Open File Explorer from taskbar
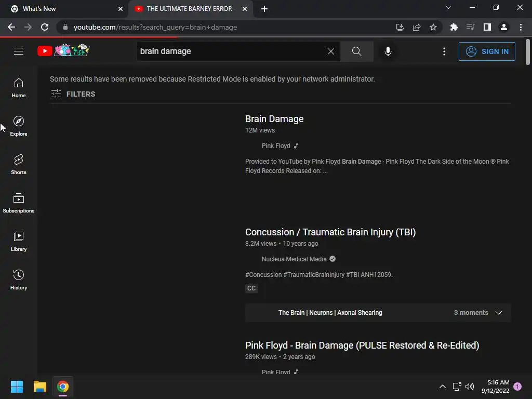The height and width of the screenshot is (399, 532). [x=39, y=387]
